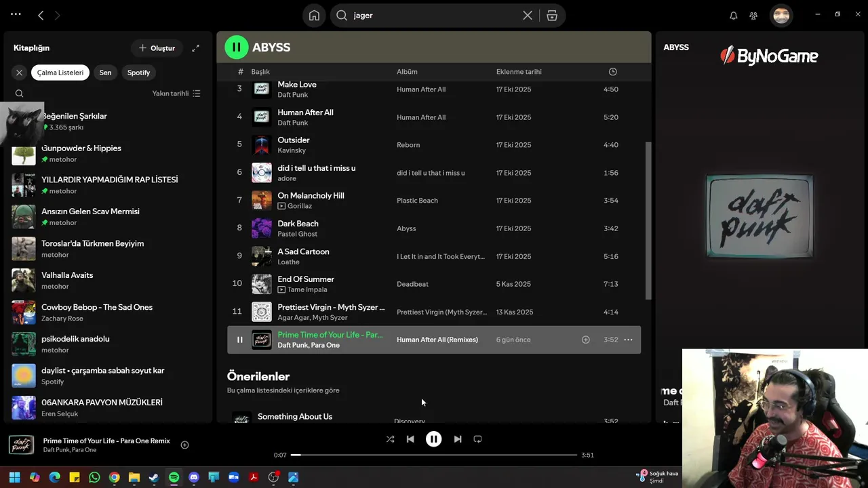The width and height of the screenshot is (868, 488).
Task: Open WhatsApp from the taskbar
Action: [x=94, y=477]
